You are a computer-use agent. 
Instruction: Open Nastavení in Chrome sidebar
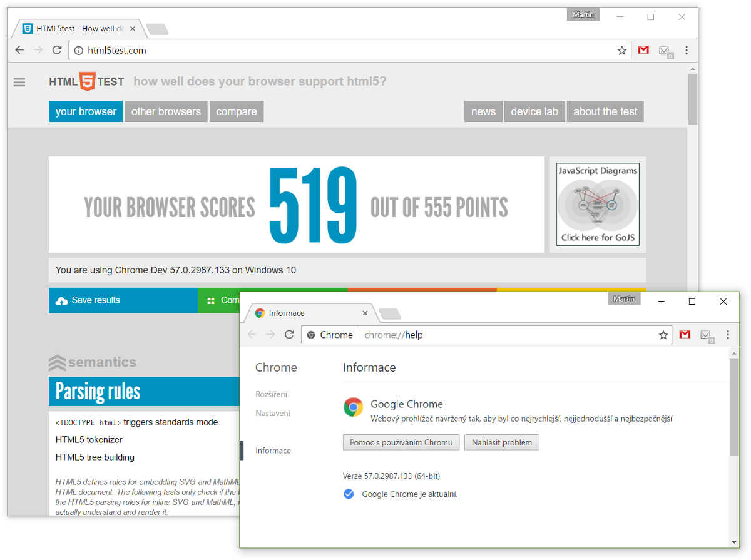click(x=273, y=413)
